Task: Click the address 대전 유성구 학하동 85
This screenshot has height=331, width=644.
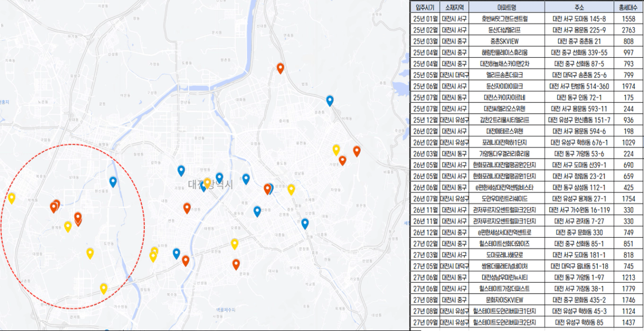Action: 579,323
